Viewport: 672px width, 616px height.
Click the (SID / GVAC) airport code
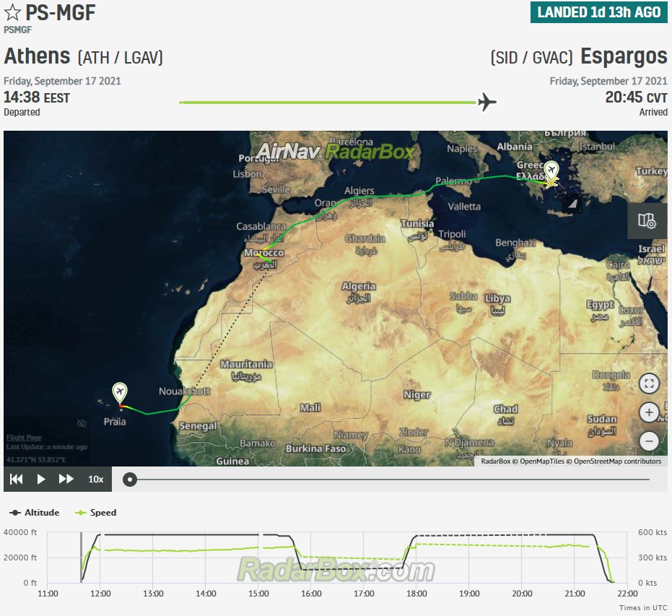[x=531, y=58]
